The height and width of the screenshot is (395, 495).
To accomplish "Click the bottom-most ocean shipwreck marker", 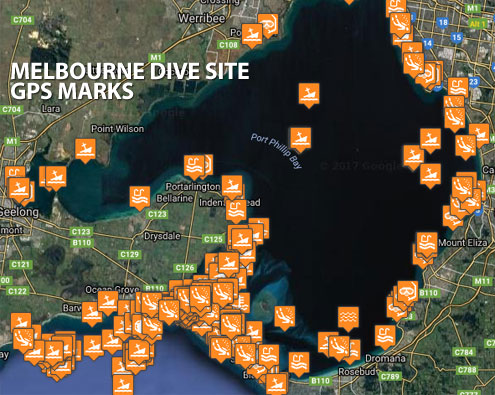I will coord(123,384).
